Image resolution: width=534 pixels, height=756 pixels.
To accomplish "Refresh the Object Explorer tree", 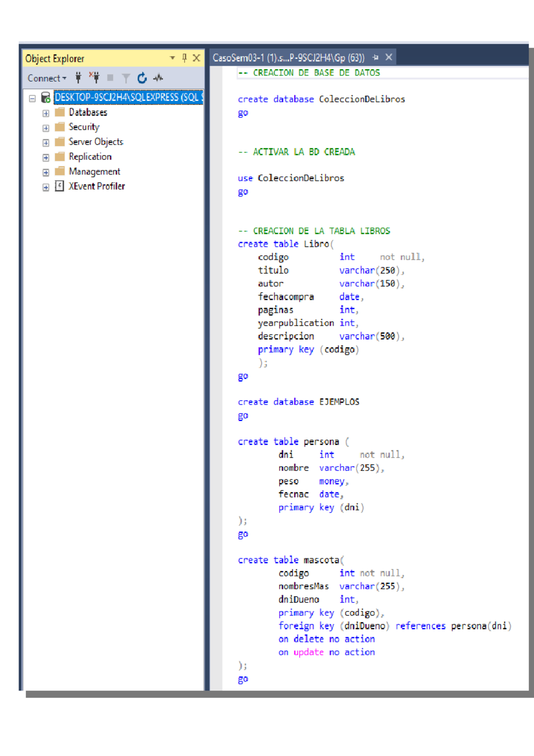I will [x=142, y=78].
